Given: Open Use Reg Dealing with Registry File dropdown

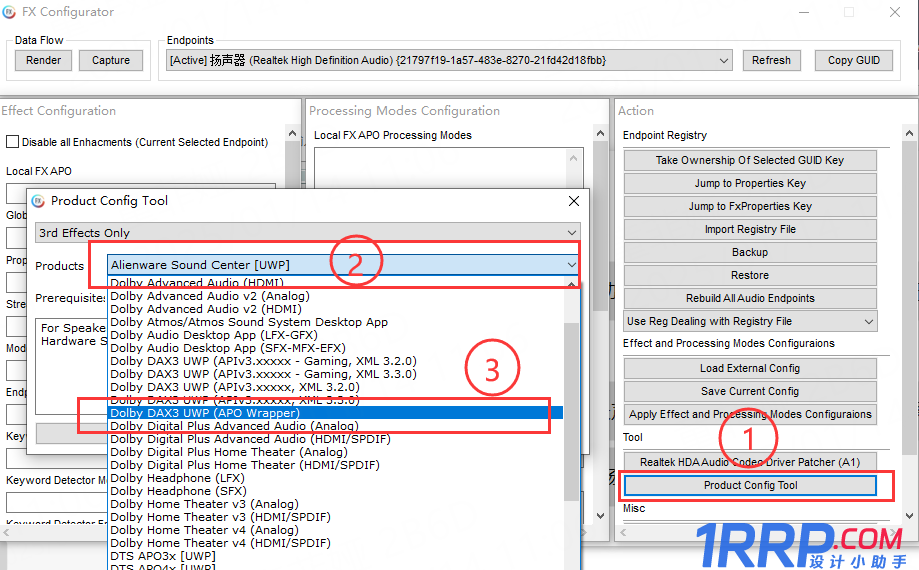Looking at the screenshot, I should click(867, 321).
